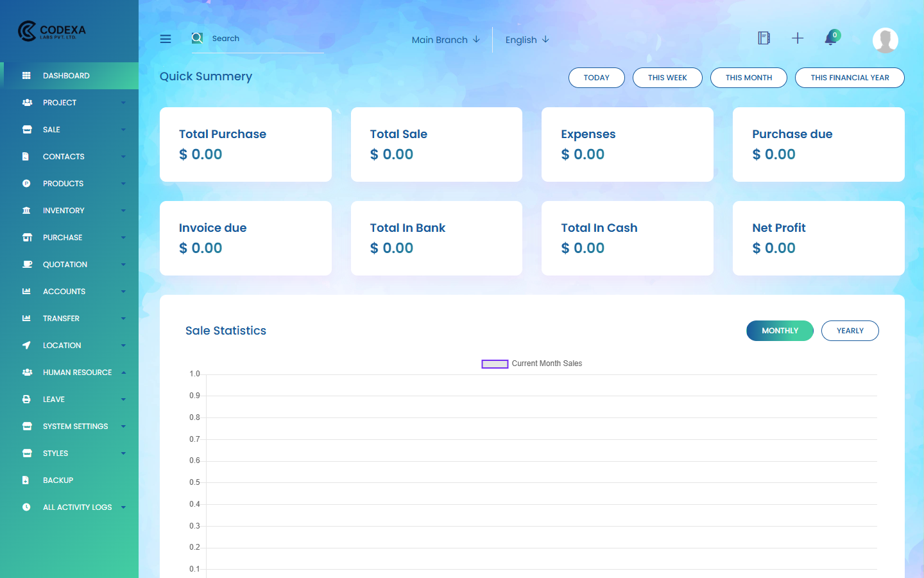
Task: Click the user avatar icon
Action: click(885, 40)
